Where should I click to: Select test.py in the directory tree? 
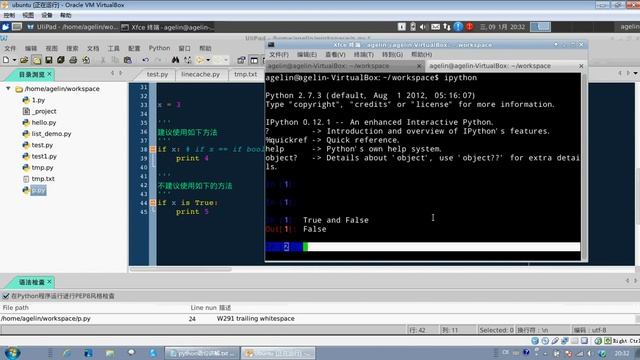pos(42,145)
